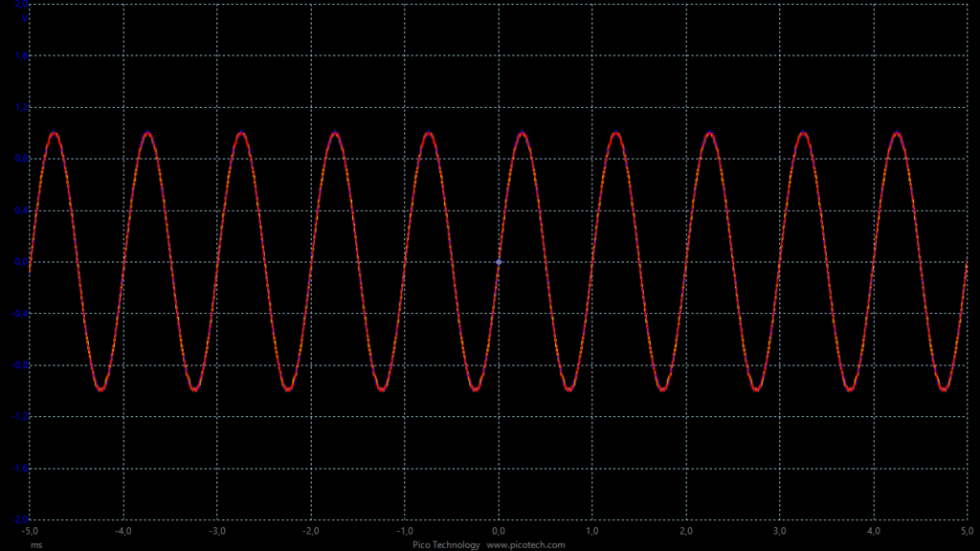Click the -1.2 voltage axis label
Screen dimensions: 980x551
coord(20,417)
